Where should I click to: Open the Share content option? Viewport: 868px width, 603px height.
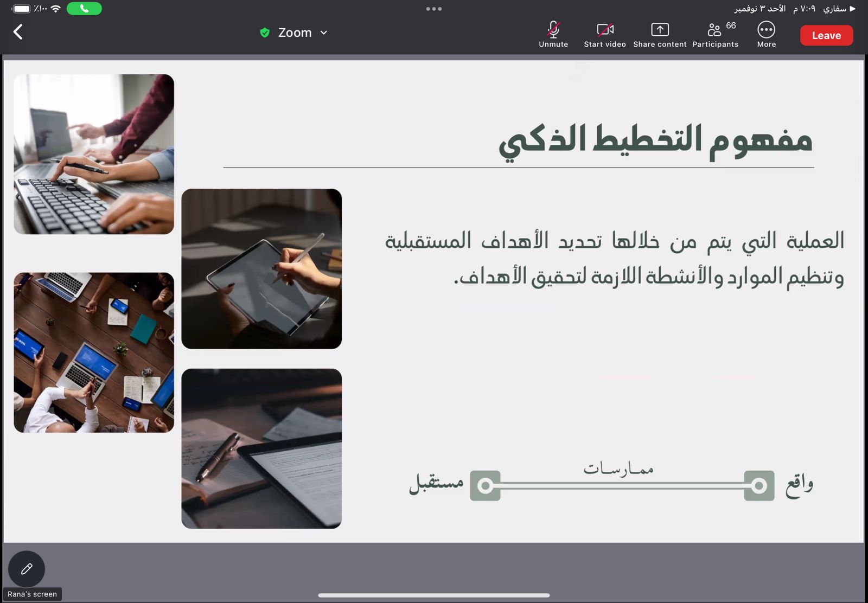[659, 35]
